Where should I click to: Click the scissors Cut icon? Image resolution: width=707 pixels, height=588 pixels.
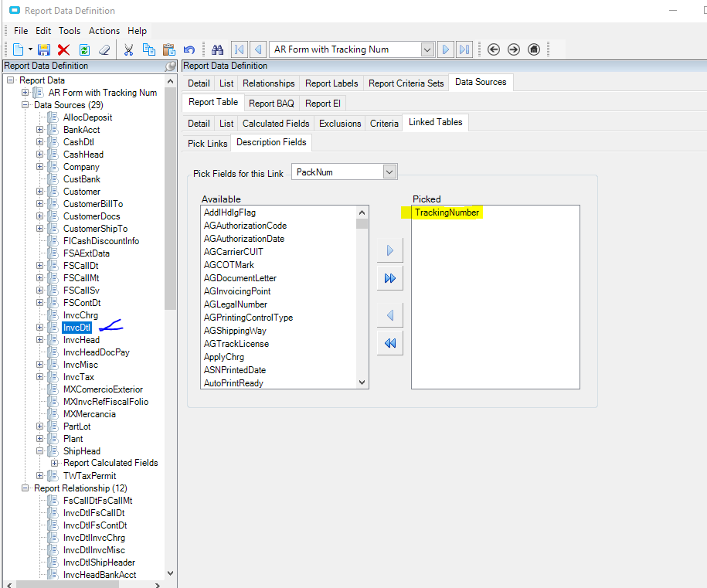coord(128,49)
